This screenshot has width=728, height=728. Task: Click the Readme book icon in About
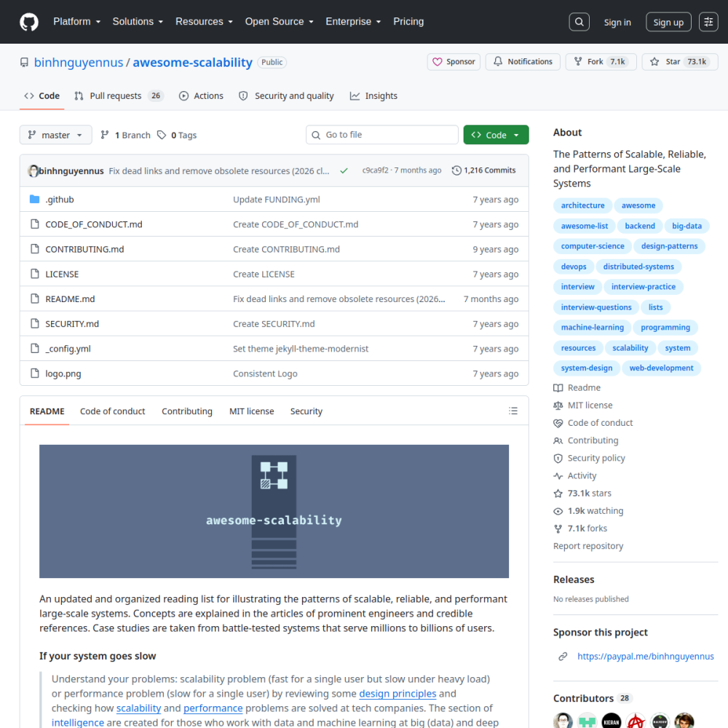pos(558,388)
